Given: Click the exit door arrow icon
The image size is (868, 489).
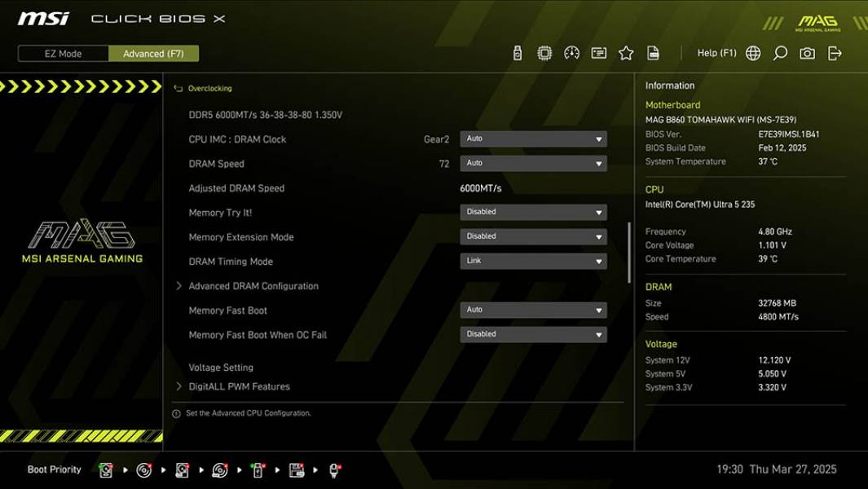Looking at the screenshot, I should coord(835,53).
